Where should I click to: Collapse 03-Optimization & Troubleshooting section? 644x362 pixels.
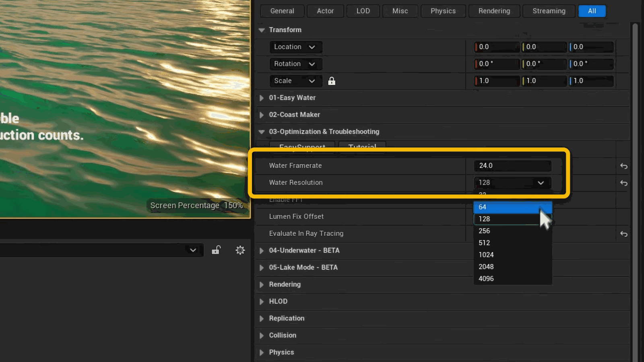pyautogui.click(x=262, y=132)
